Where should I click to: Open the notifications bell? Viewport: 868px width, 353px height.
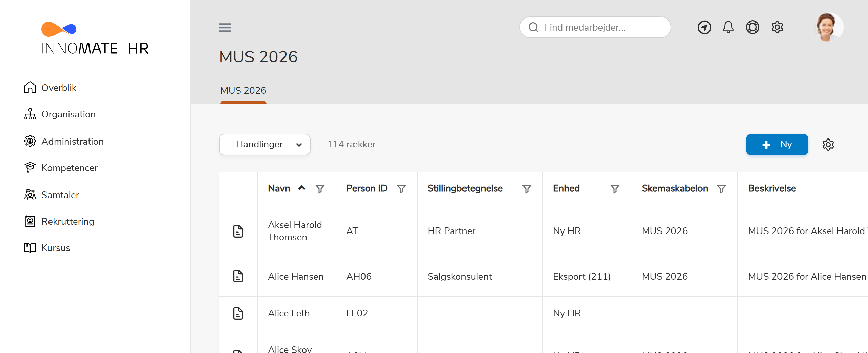728,27
